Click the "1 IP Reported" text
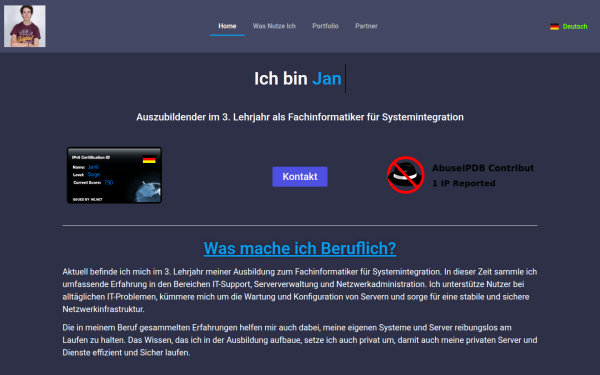 (x=464, y=183)
